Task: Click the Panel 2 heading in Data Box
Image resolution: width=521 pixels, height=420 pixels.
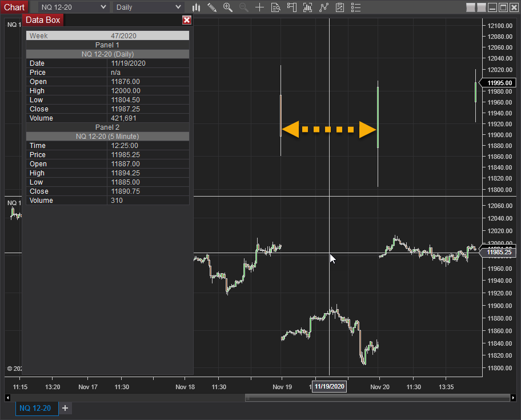Action: 107,127
